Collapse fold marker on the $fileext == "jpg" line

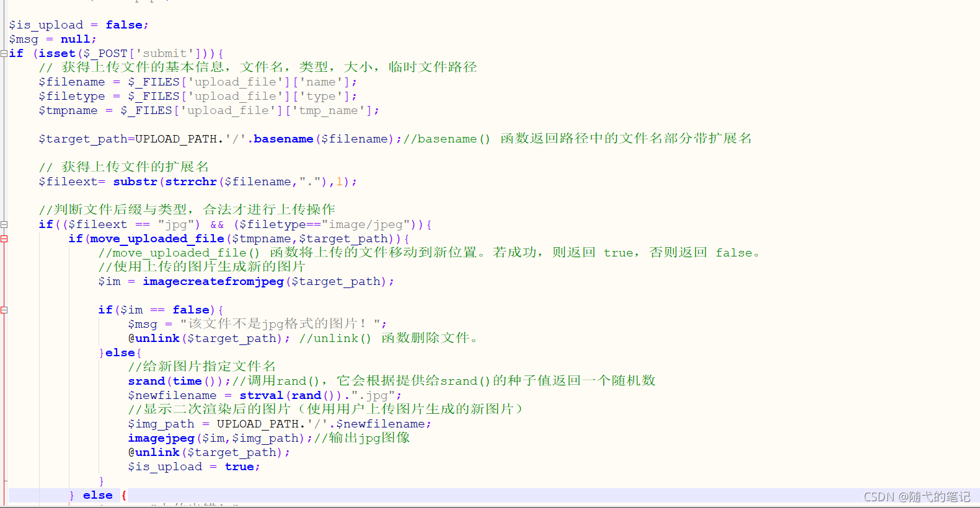tap(4, 224)
